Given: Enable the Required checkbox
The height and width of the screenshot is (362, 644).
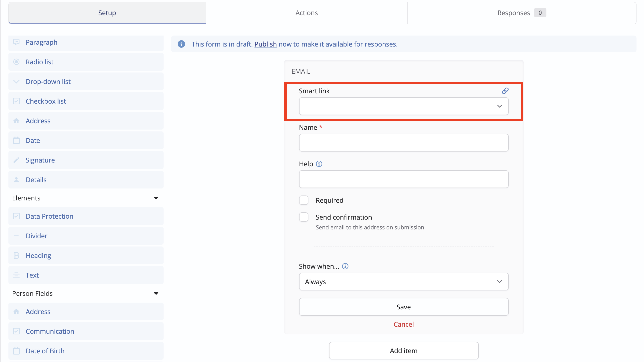Looking at the screenshot, I should tap(304, 200).
